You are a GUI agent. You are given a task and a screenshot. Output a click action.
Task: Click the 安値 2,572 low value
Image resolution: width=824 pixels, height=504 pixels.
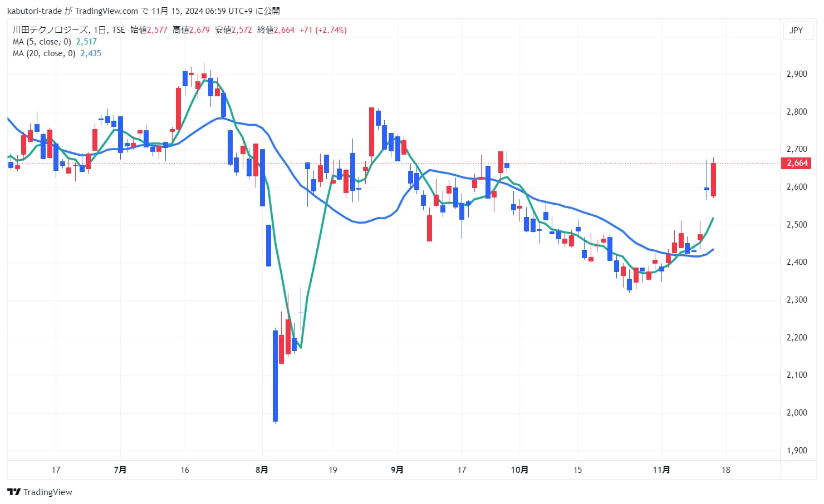[x=233, y=29]
